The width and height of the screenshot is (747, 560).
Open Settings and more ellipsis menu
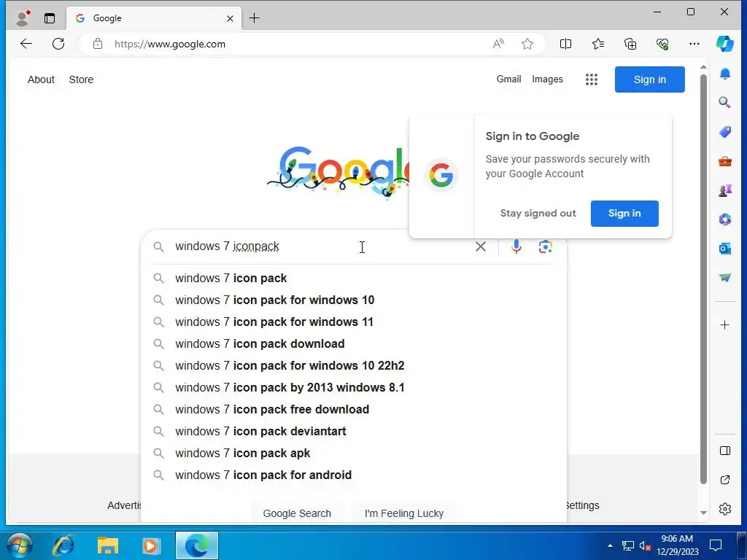coord(694,44)
